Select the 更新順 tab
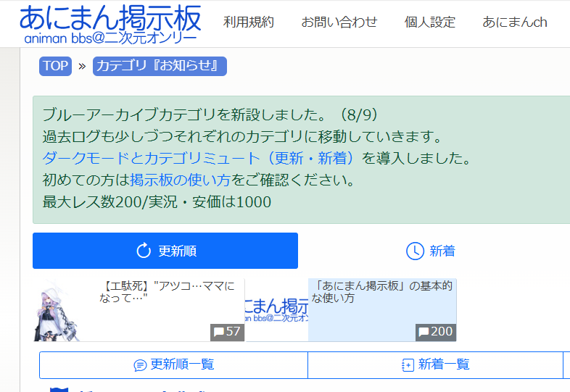This screenshot has width=570, height=392. point(165,251)
